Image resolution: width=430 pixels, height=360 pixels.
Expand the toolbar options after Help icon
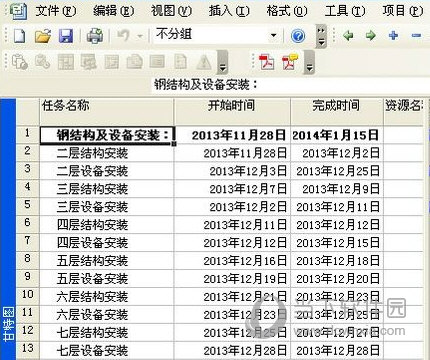click(x=321, y=36)
